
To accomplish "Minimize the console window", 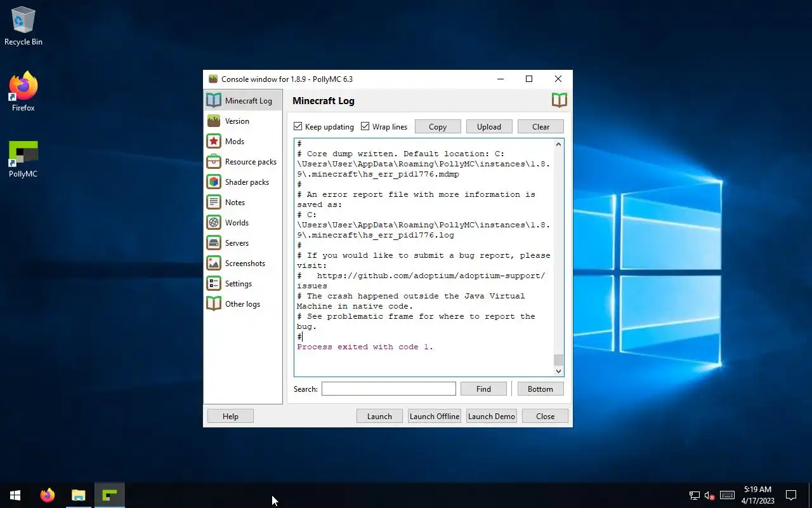I will [501, 79].
